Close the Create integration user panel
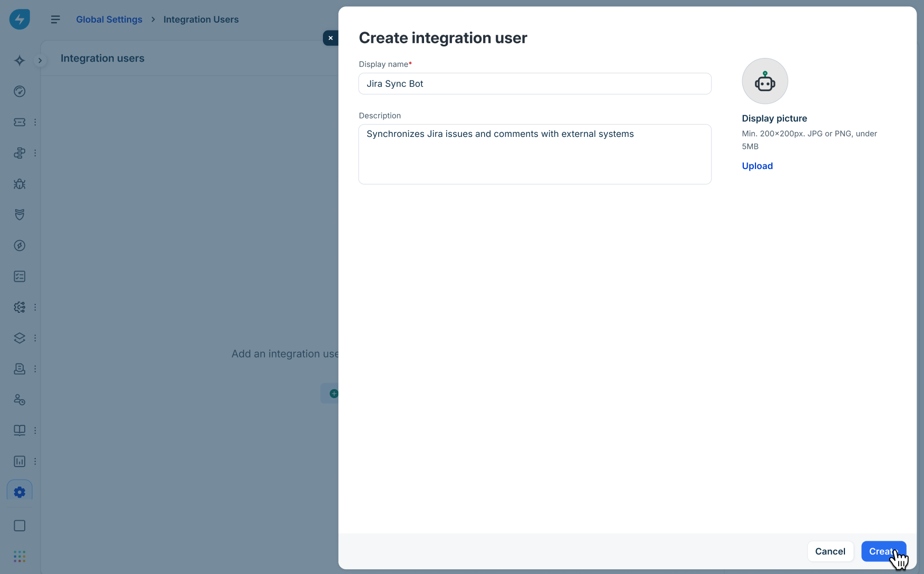 330,38
